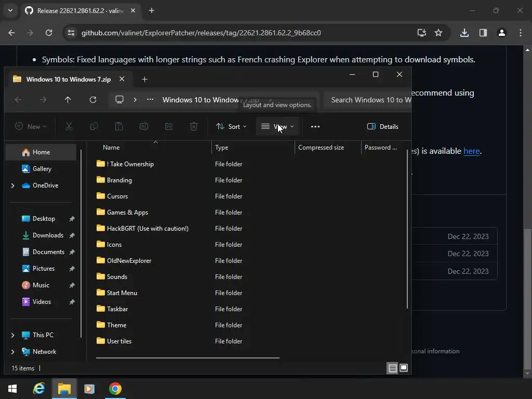Viewport: 532px width, 399px height.
Task: Close the GitHub Release Chrome tab
Action: point(133,10)
